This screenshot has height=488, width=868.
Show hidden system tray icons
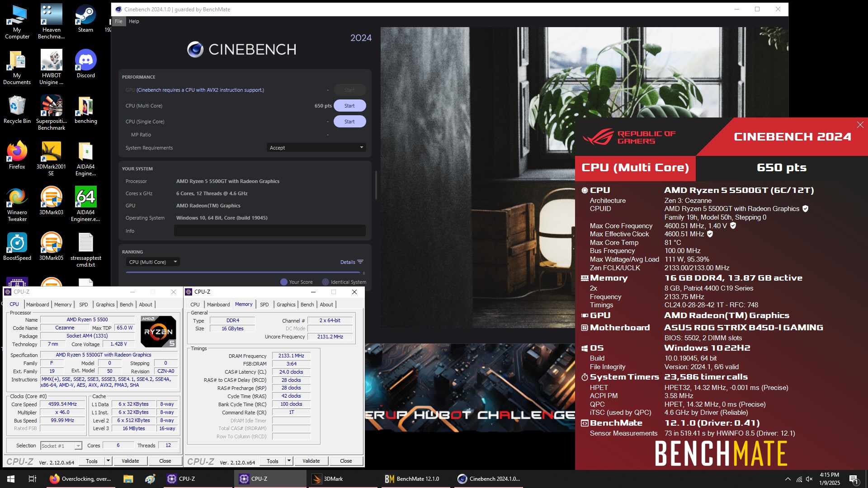click(x=788, y=479)
